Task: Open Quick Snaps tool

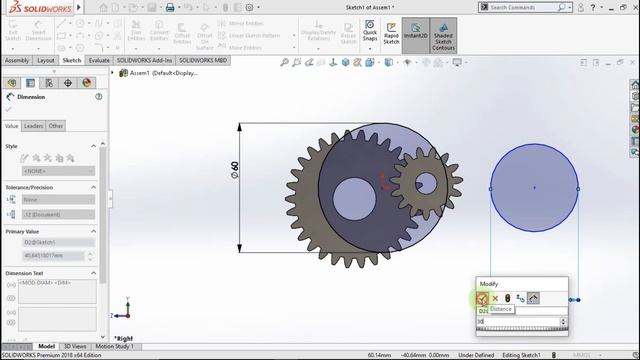Action: pos(370,31)
